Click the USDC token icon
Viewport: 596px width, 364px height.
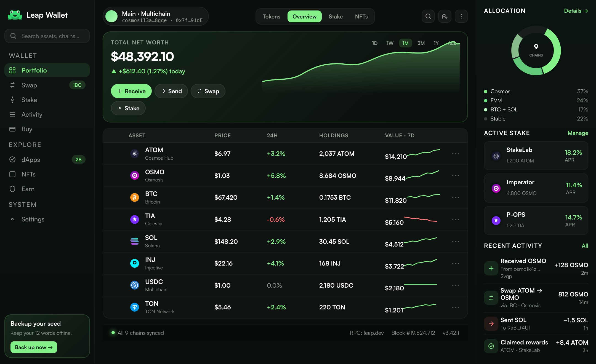point(135,285)
